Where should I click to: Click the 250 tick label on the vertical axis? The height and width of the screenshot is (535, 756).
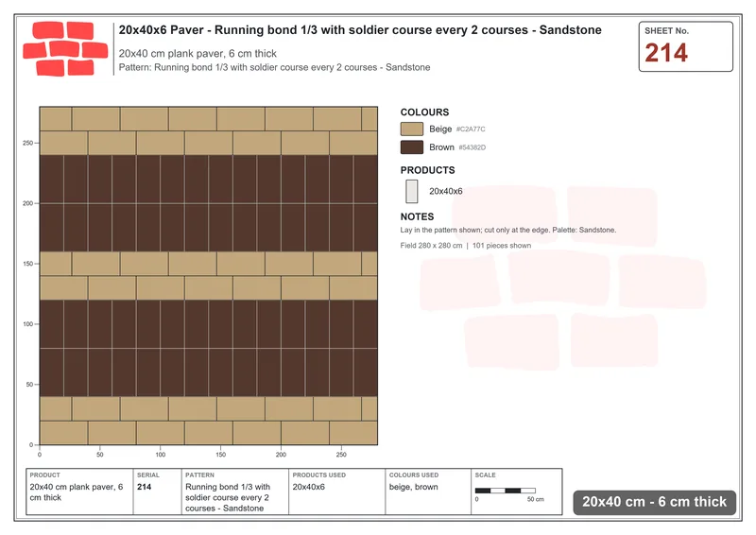pyautogui.click(x=28, y=143)
